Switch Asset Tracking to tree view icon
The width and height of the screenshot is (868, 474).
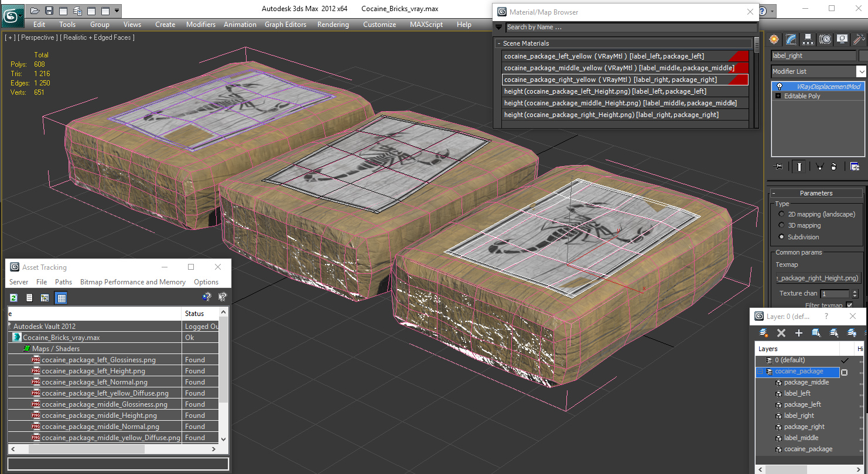coord(45,298)
